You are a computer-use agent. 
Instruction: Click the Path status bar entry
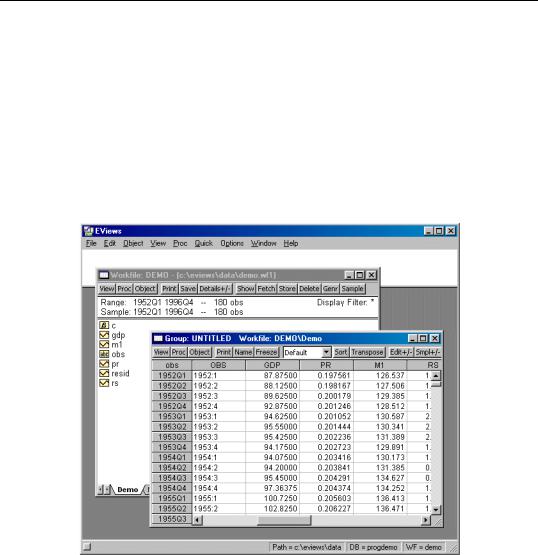(307, 547)
